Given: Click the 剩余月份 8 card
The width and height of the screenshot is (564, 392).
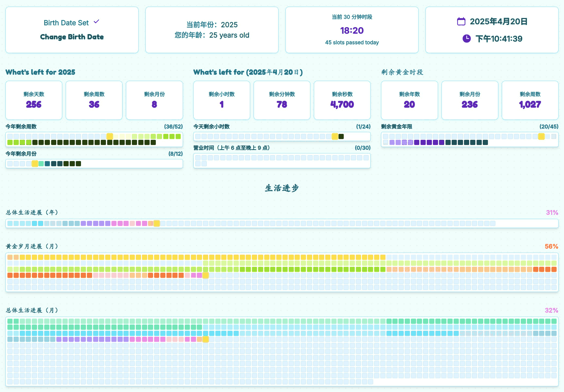Looking at the screenshot, I should click(x=154, y=100).
